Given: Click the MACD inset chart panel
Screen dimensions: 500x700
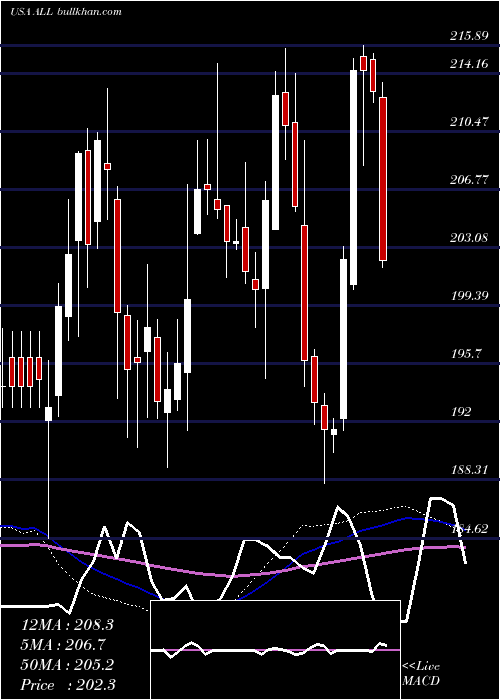Looking at the screenshot, I should click(x=275, y=650).
